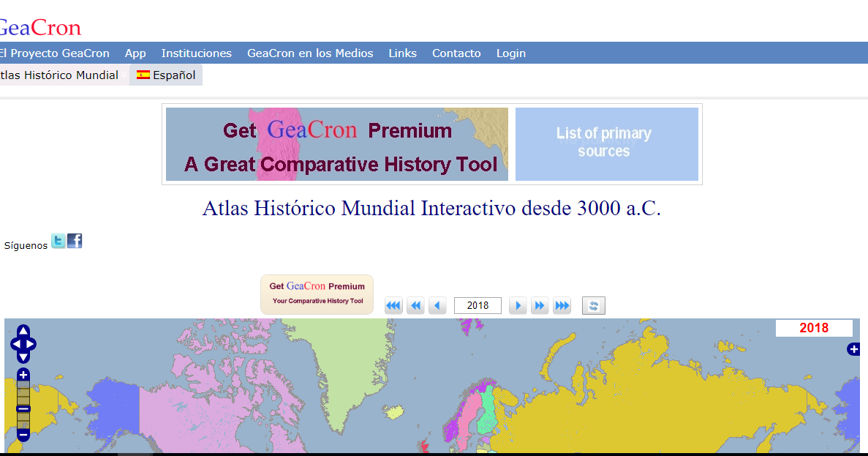Screen dimensions: 868x456
Task: Pan the map north using the up arrow
Action: click(x=23, y=329)
